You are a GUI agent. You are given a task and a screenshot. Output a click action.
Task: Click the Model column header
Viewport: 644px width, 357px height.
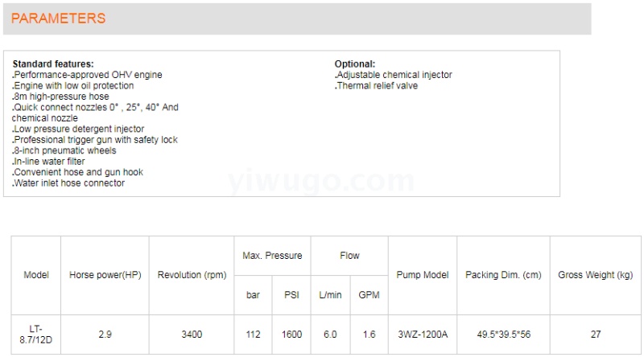point(36,275)
